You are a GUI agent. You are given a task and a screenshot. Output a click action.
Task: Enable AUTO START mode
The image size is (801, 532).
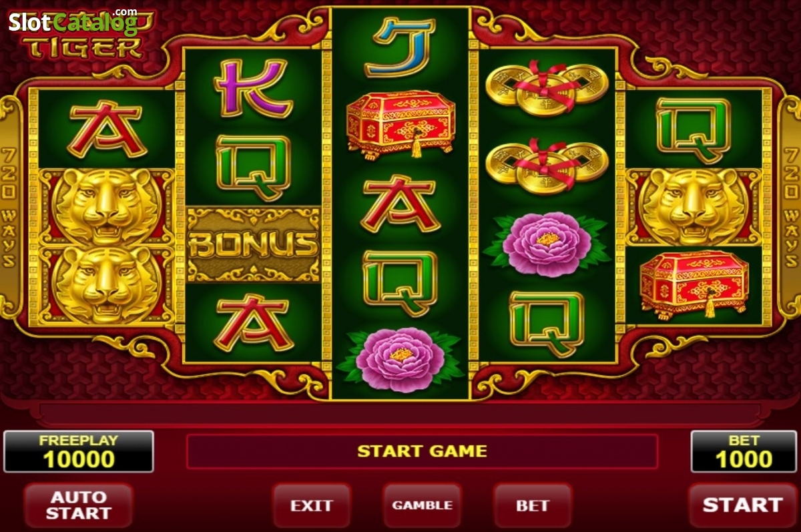click(x=77, y=505)
